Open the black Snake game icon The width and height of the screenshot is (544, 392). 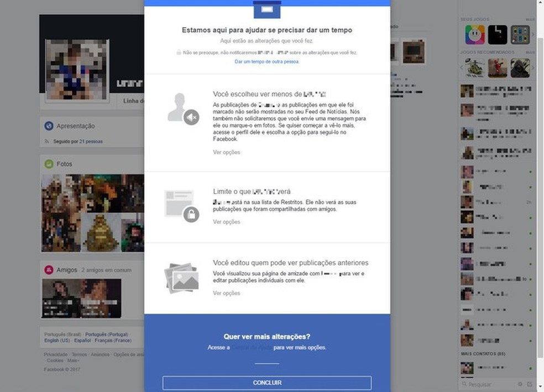click(498, 35)
